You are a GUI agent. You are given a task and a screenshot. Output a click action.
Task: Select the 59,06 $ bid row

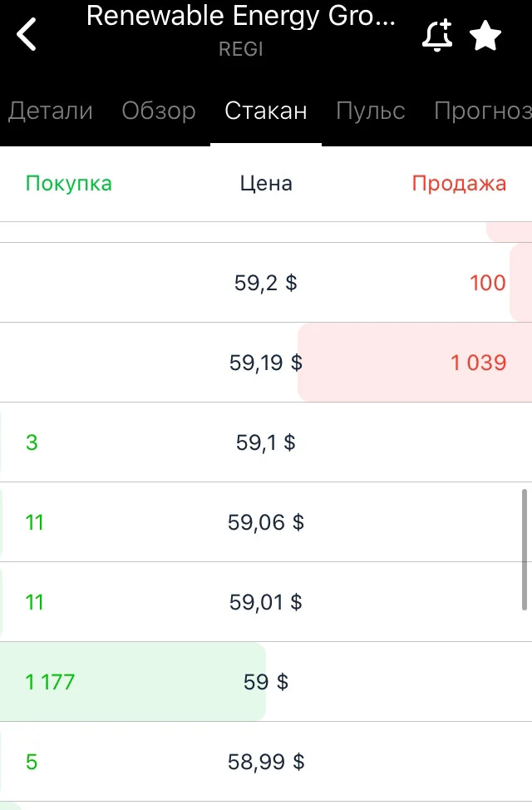(x=266, y=522)
